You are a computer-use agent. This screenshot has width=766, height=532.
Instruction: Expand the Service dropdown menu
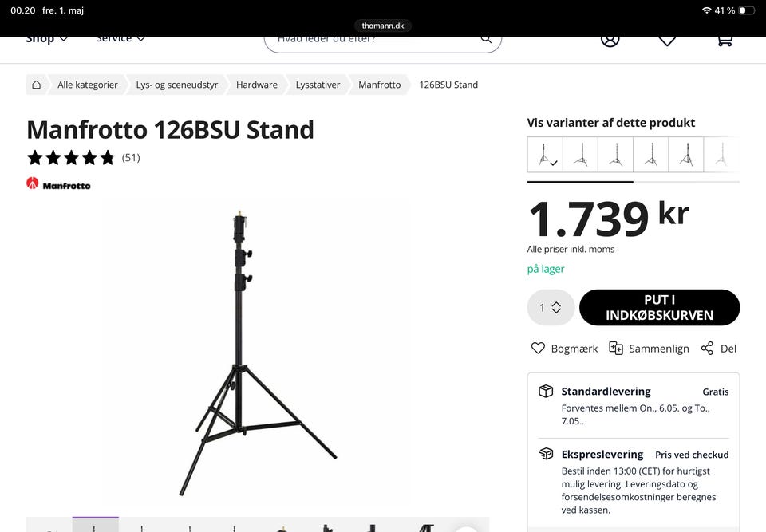pos(120,39)
